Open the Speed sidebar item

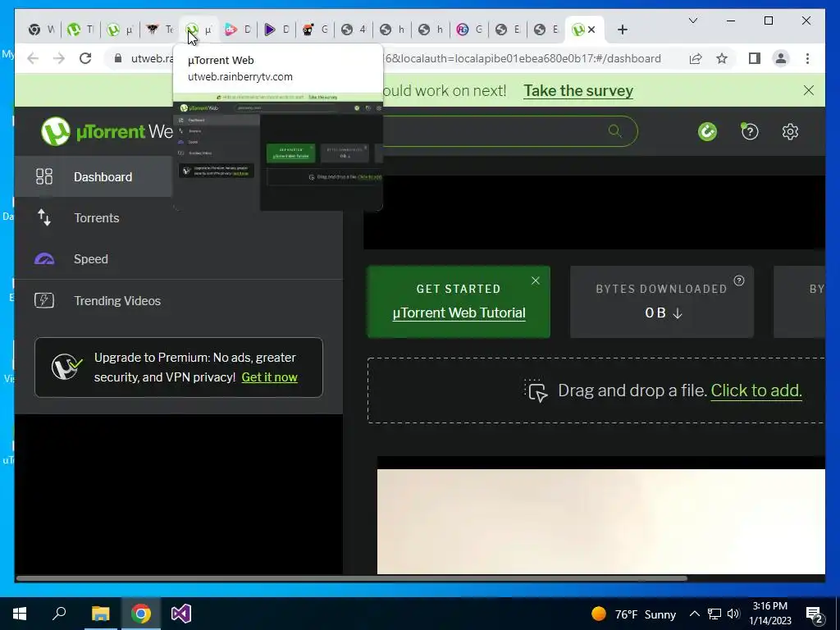(x=178, y=259)
